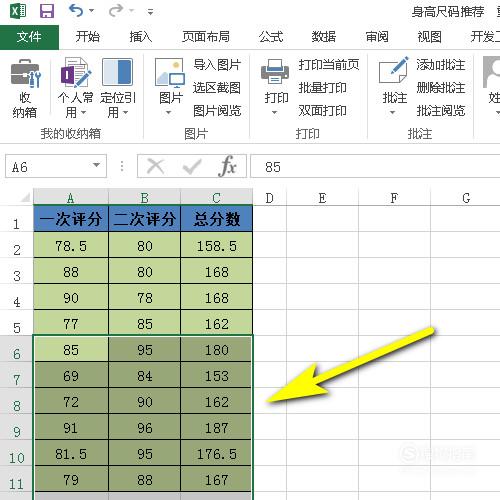The height and width of the screenshot is (500, 500).
Task: Click the Select All corner triangle
Action: tap(25, 198)
